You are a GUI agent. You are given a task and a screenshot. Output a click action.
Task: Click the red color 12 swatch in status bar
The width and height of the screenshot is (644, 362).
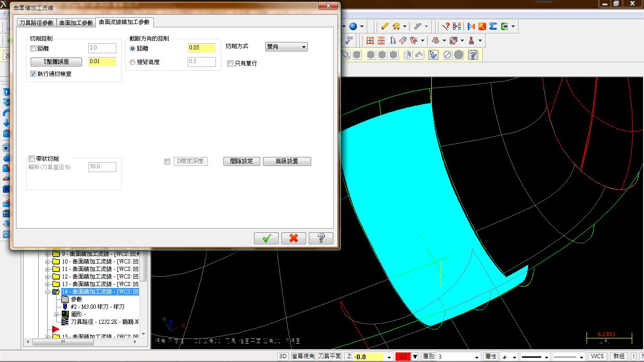(x=403, y=357)
